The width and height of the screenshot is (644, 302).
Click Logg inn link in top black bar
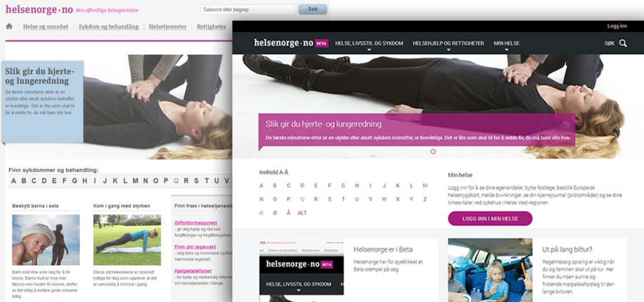click(617, 26)
